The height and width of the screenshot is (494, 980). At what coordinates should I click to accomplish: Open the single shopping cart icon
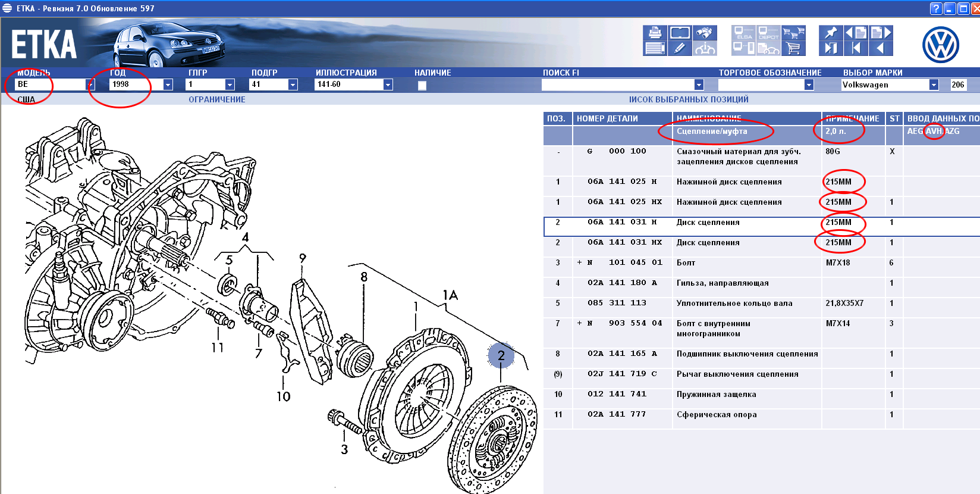pos(793,48)
